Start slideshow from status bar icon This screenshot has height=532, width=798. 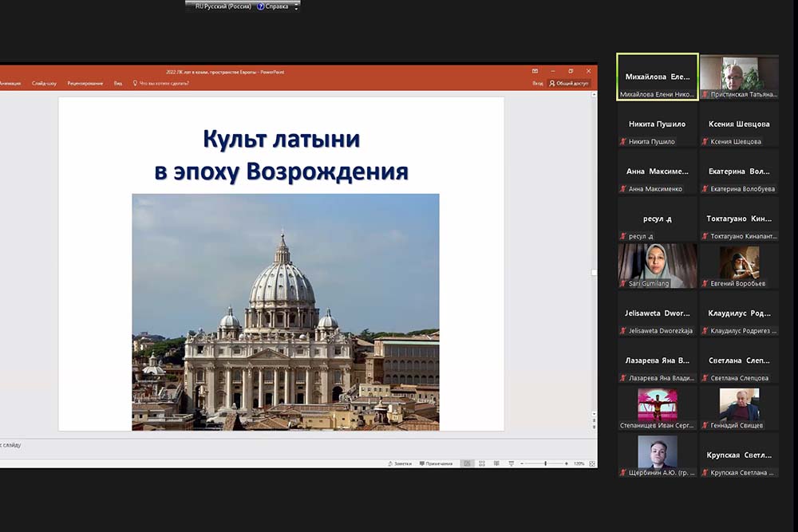(x=510, y=463)
